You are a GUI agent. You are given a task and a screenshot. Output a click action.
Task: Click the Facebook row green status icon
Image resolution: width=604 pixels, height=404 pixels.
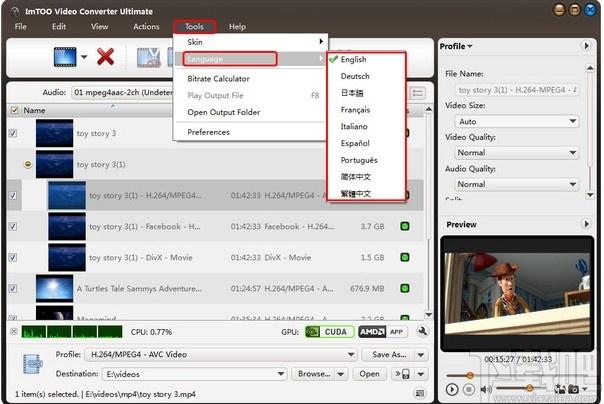(404, 226)
